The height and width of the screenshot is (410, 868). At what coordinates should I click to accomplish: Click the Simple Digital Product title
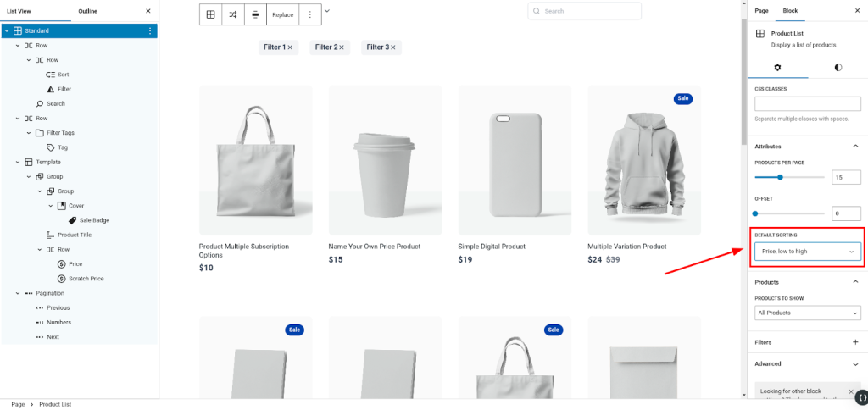[492, 247]
